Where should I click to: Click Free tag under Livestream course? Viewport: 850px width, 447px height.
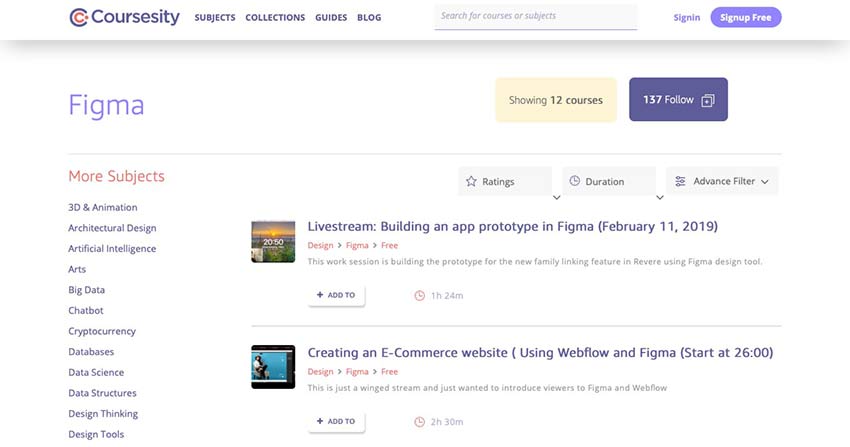click(x=389, y=245)
